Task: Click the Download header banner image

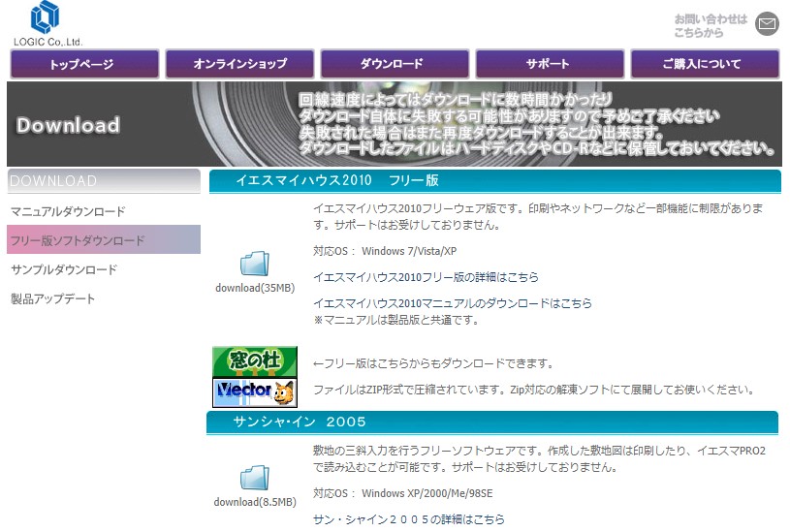Action: (x=394, y=124)
